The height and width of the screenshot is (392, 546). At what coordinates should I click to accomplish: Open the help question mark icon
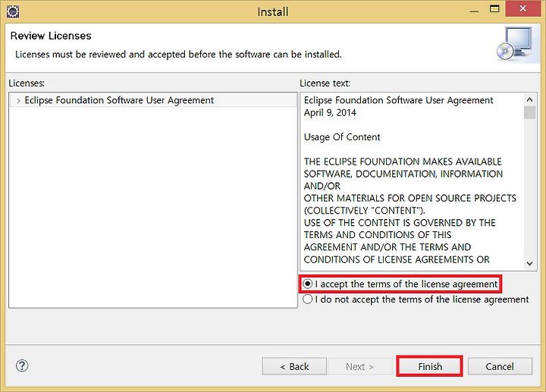pos(22,365)
